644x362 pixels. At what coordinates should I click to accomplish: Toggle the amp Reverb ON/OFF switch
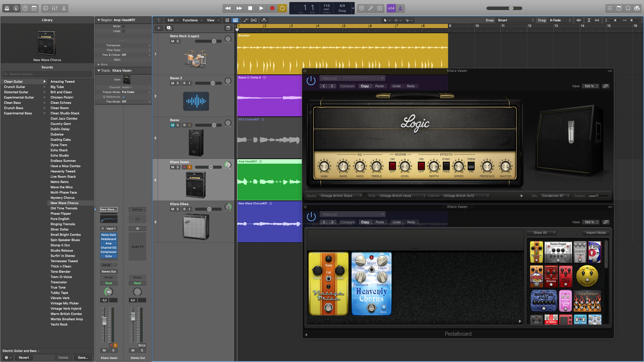[x=392, y=166]
